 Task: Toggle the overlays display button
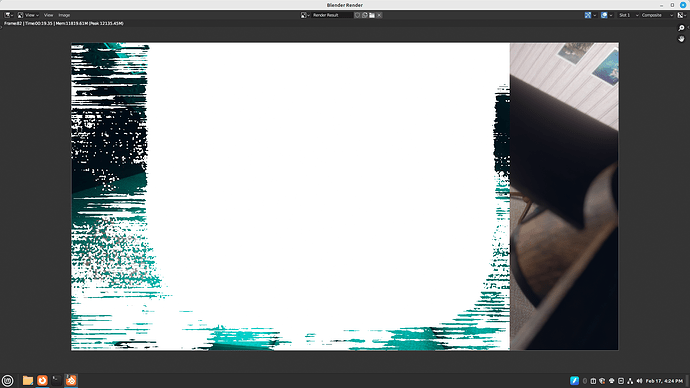[x=604, y=15]
